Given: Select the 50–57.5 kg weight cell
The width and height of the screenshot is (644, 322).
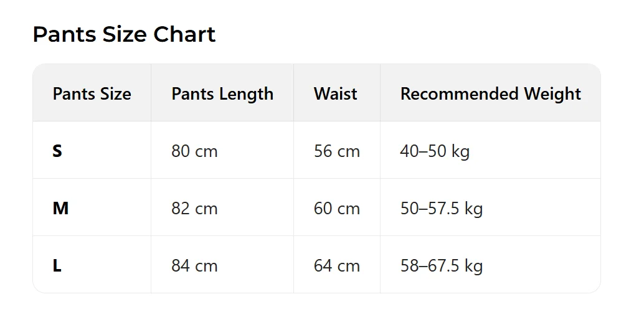Looking at the screenshot, I should point(441,209).
